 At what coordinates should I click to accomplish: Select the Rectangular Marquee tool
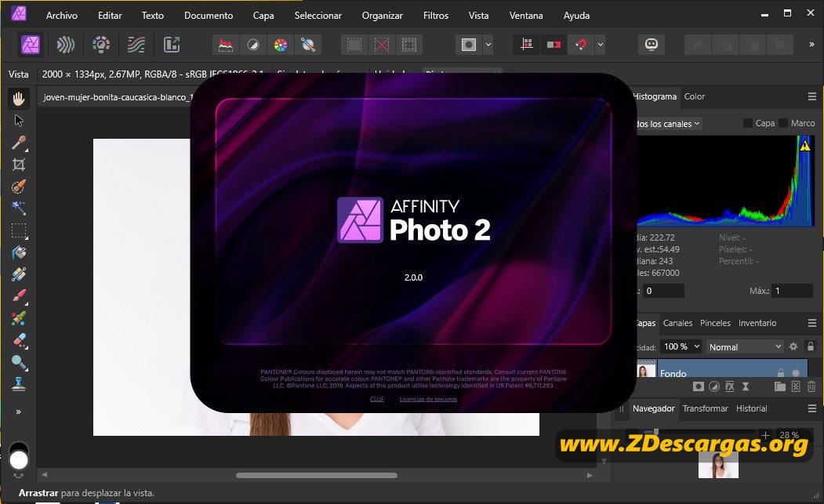(19, 230)
